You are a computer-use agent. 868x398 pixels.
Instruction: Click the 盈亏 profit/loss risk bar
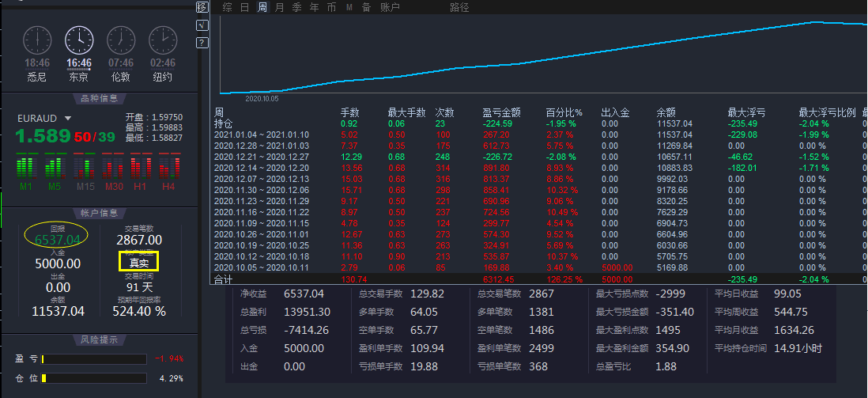pyautogui.click(x=93, y=359)
